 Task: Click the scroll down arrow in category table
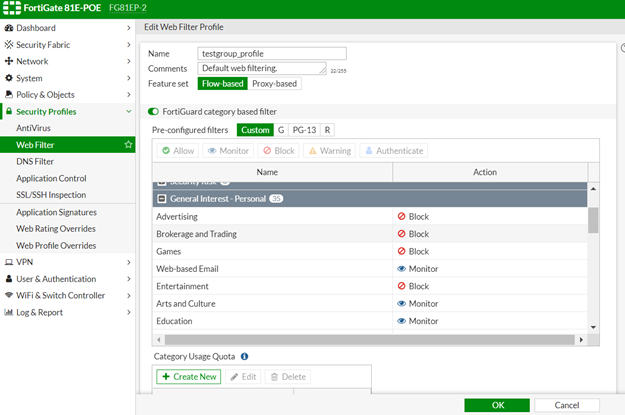(593, 327)
